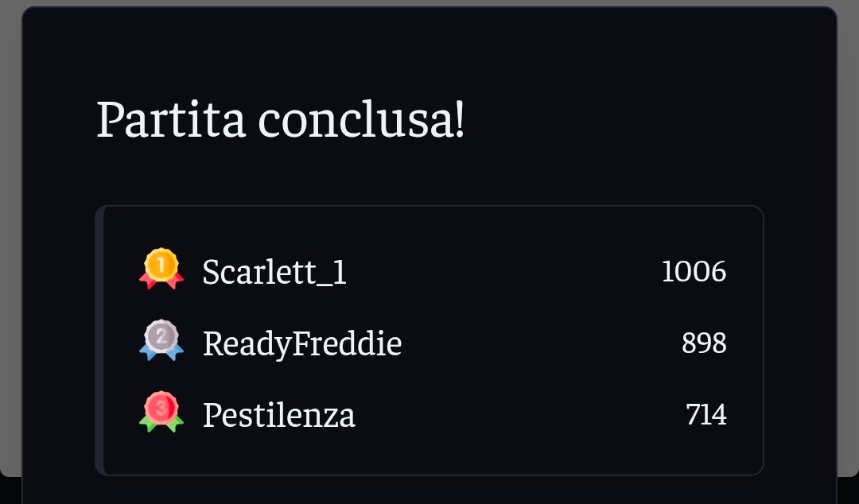This screenshot has width=859, height=504.
Task: Click Pestilenza's score of 714
Action: 706,415
